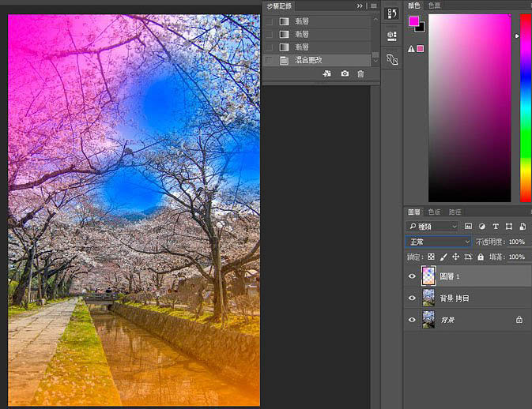Create new document from current state icon

click(x=327, y=73)
